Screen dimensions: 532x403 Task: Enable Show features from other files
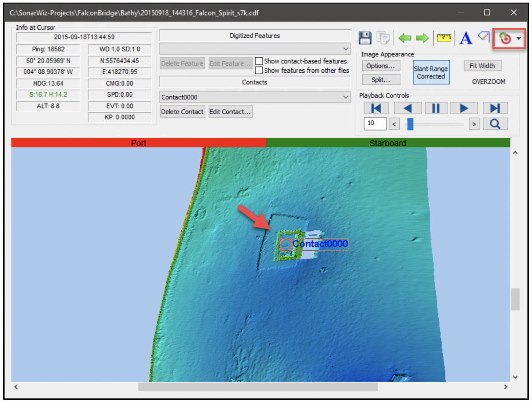point(259,71)
